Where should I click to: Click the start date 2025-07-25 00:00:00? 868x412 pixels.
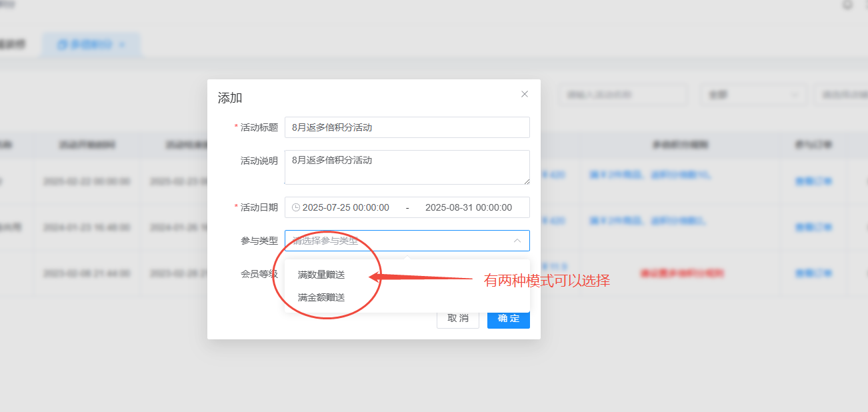[345, 207]
